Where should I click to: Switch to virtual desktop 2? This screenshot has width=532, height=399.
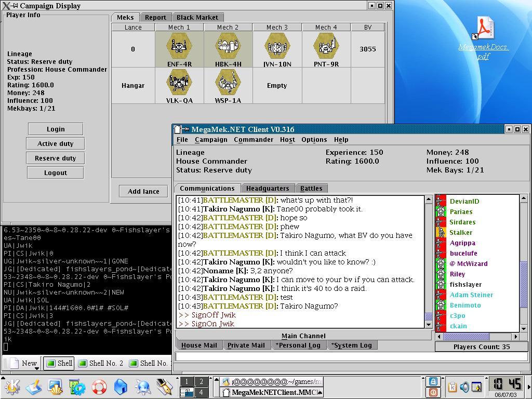[x=202, y=382]
